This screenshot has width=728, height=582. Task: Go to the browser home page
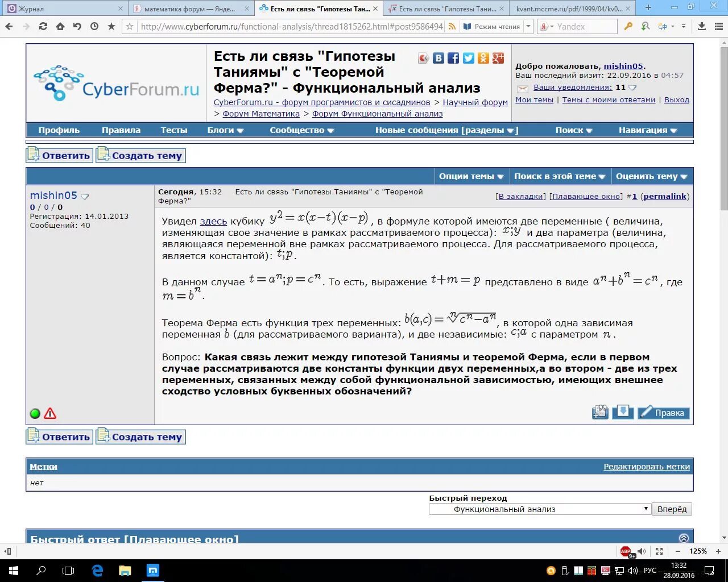coord(60,27)
